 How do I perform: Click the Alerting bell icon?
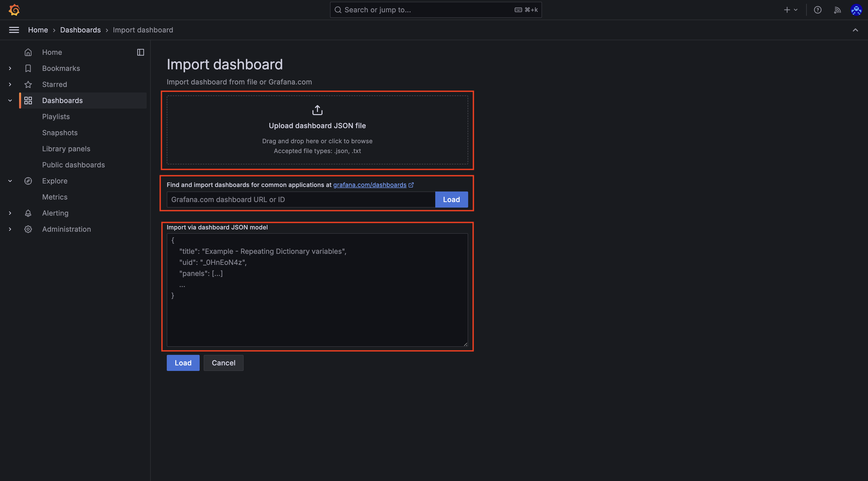(28, 213)
